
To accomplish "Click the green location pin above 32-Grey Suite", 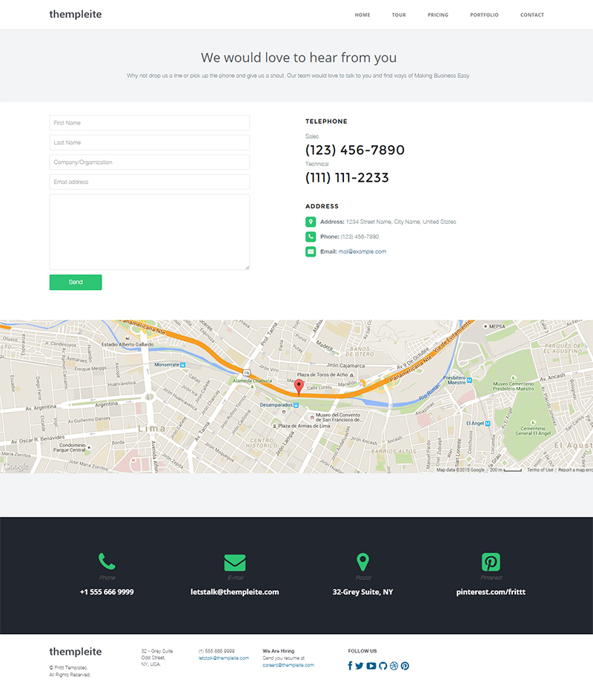I will tap(362, 561).
